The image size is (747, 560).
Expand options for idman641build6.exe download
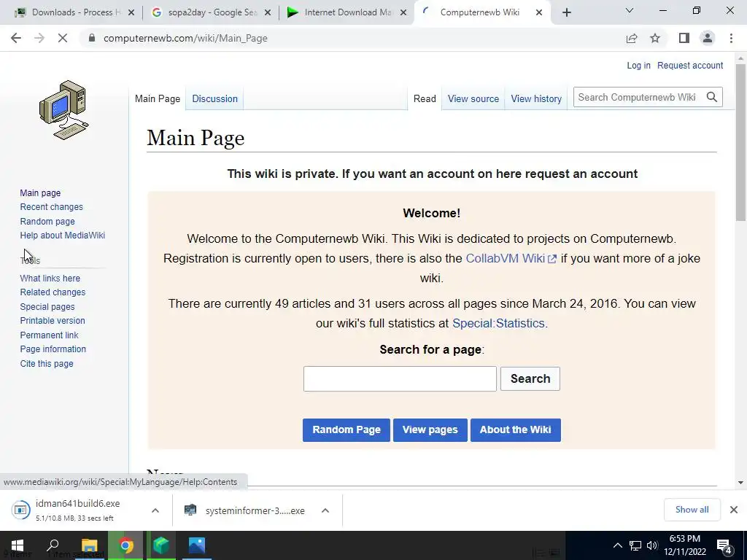point(155,510)
